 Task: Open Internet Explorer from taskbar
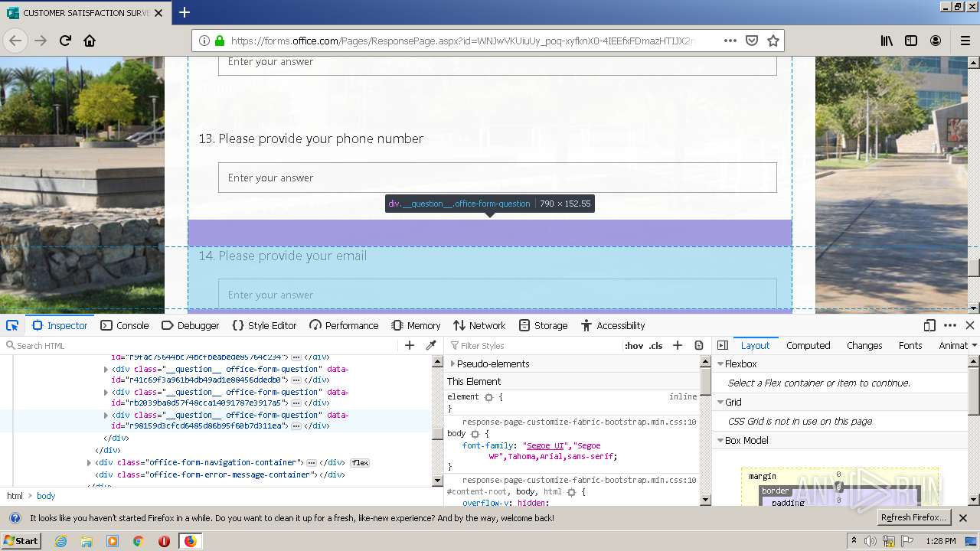pos(60,541)
